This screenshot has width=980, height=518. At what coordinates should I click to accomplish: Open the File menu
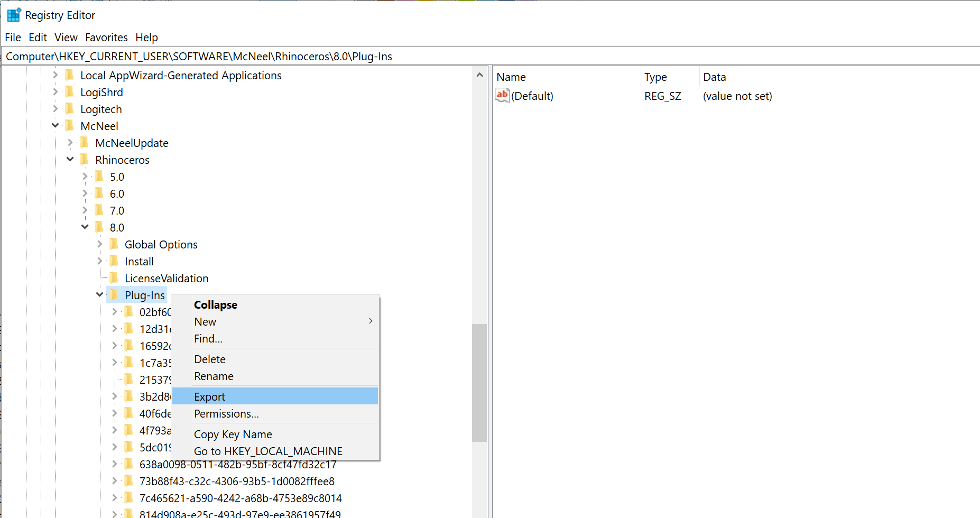[13, 38]
